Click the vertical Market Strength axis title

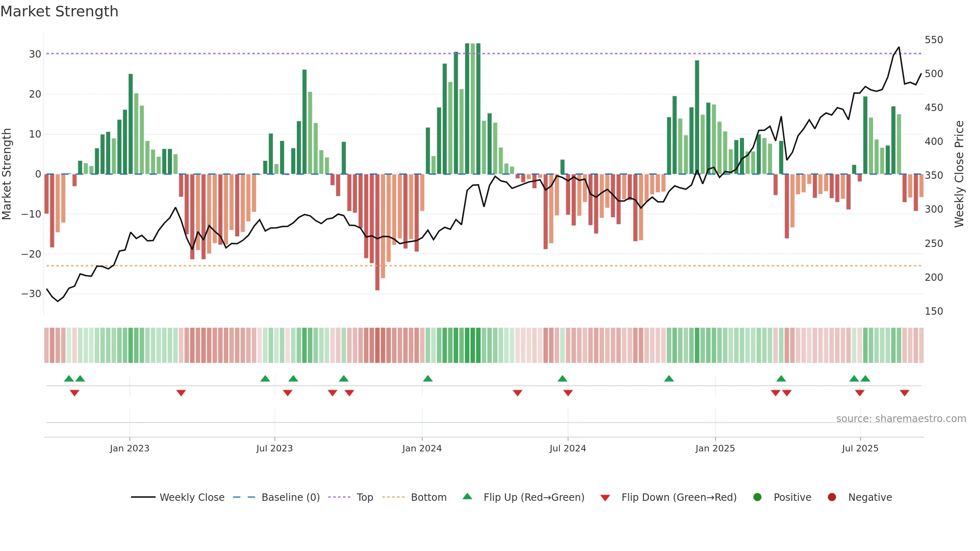[x=7, y=174]
